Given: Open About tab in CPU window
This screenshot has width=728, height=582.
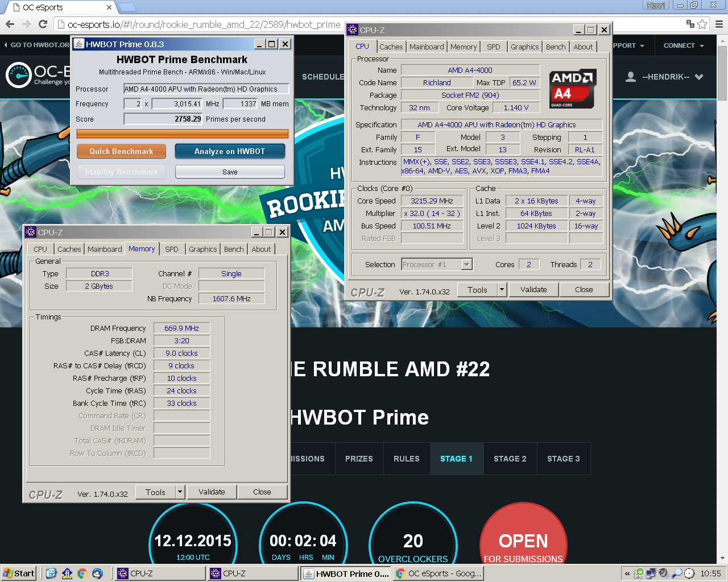Looking at the screenshot, I should pos(583,47).
